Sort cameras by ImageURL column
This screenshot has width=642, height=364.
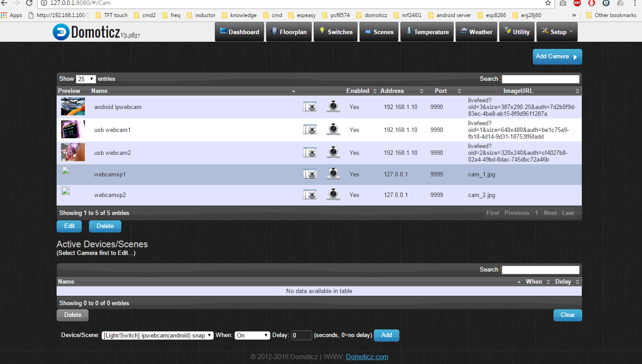pyautogui.click(x=523, y=91)
